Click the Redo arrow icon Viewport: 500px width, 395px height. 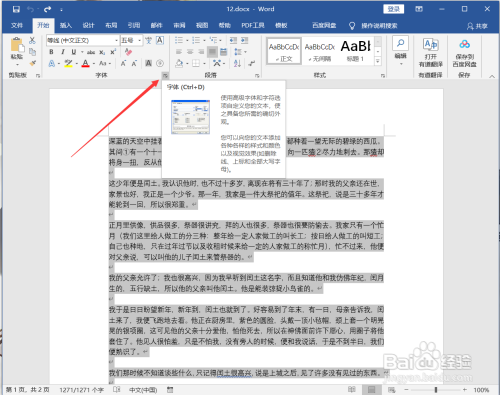click(47, 9)
